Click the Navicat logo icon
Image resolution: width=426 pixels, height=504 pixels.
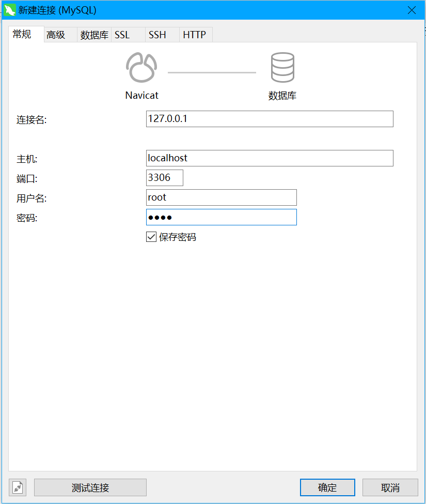pyautogui.click(x=141, y=68)
